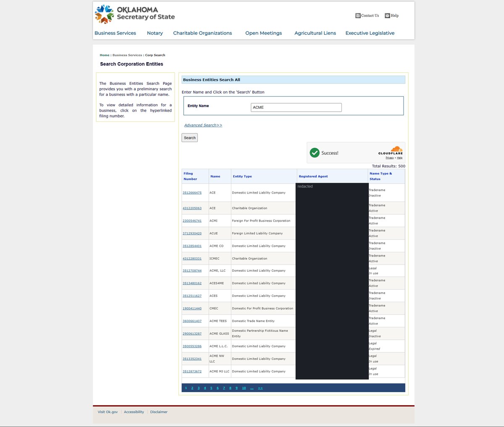The image size is (504, 427).
Task: Open the Agricultural Liens menu
Action: coord(315,33)
